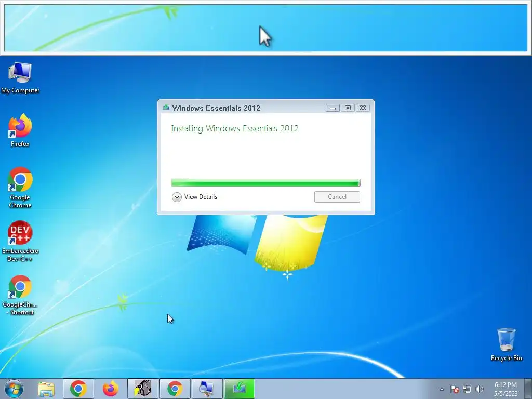The height and width of the screenshot is (399, 532).
Task: Click 'Installing Windows Essentials 2012' heading
Action: coord(235,129)
